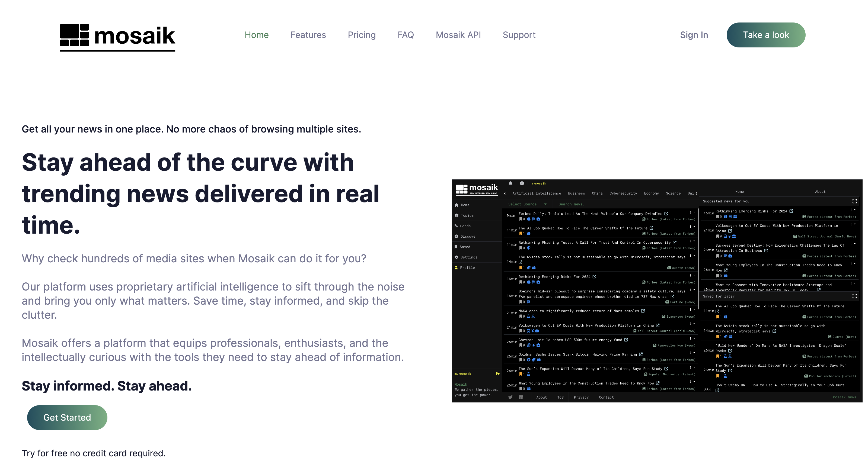
Task: Expand caret arrow on Success Beyond Destiny article
Action: (855, 244)
